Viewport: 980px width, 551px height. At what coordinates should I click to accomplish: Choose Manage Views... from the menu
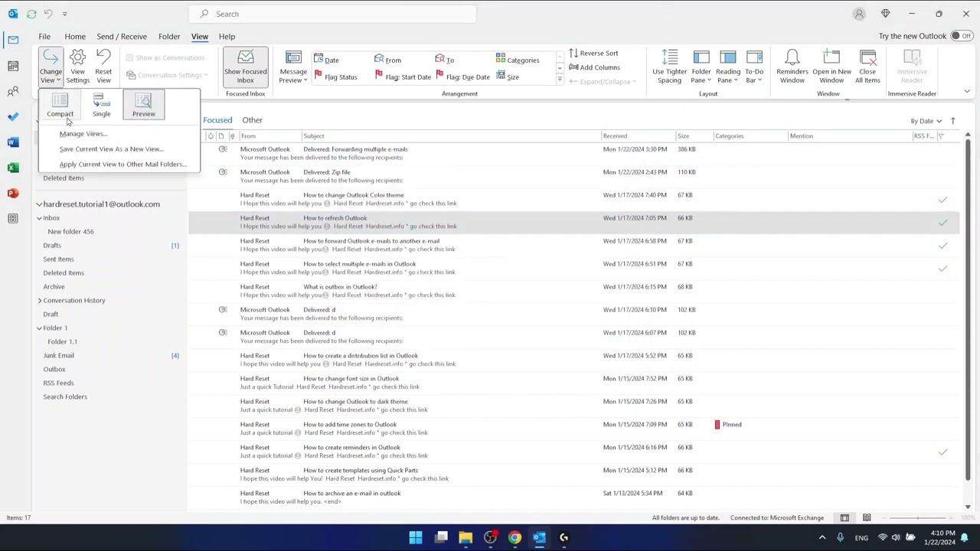click(83, 134)
